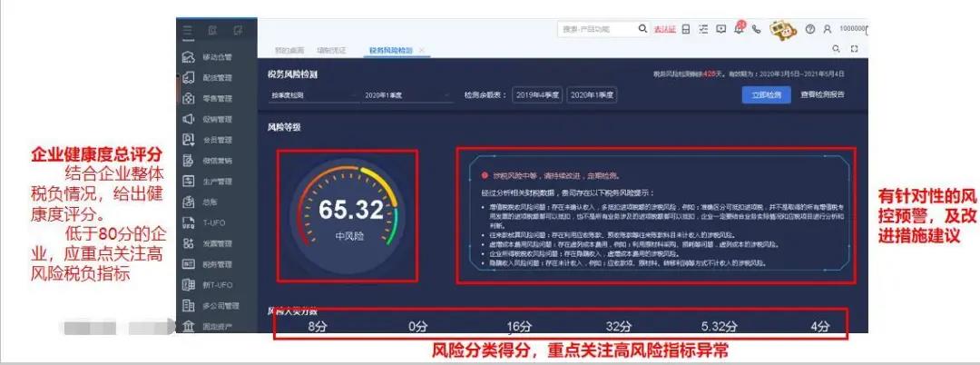980x365 pixels.
Task: Switch to the 我的桌面 tab
Action: [290, 50]
